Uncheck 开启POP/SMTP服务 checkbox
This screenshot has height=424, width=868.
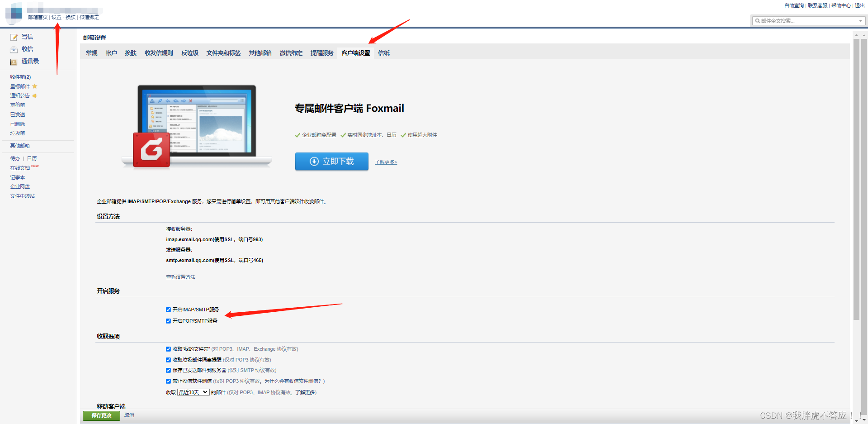pyautogui.click(x=168, y=321)
